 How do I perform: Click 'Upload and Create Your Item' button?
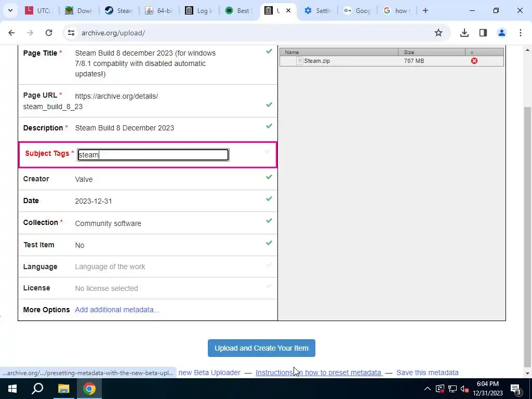click(261, 348)
